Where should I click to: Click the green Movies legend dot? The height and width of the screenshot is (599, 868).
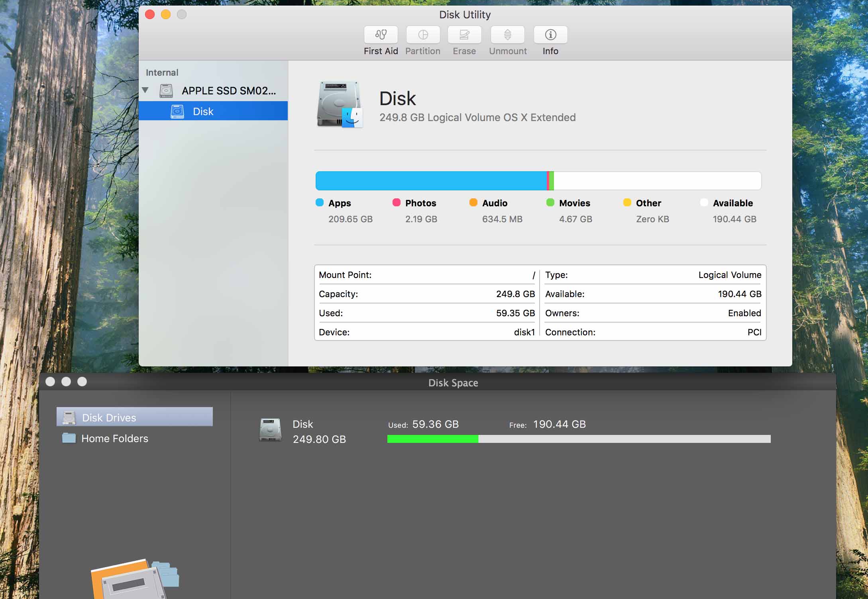coord(550,202)
